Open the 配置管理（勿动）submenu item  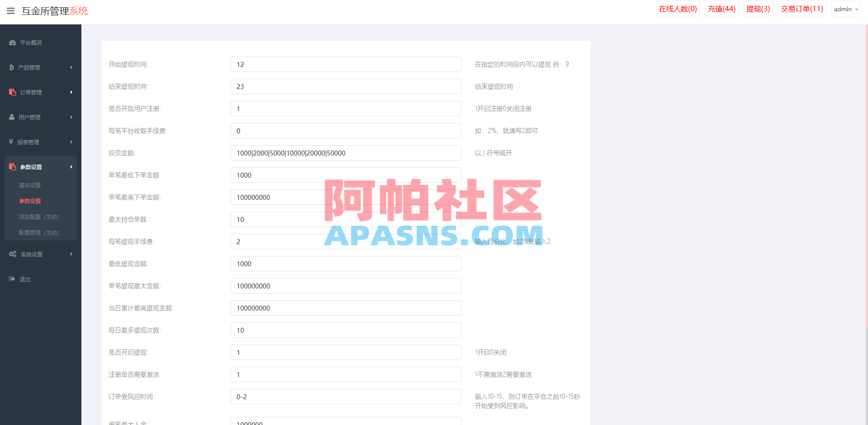[x=39, y=232]
